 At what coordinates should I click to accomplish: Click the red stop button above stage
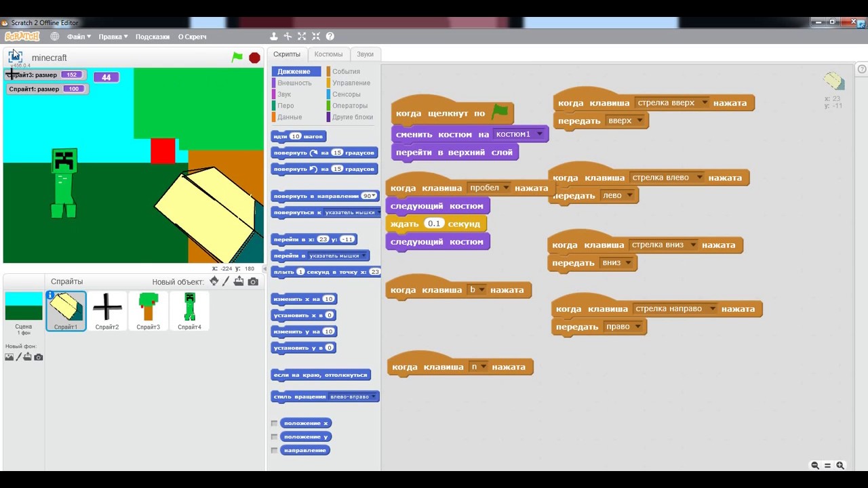(254, 58)
